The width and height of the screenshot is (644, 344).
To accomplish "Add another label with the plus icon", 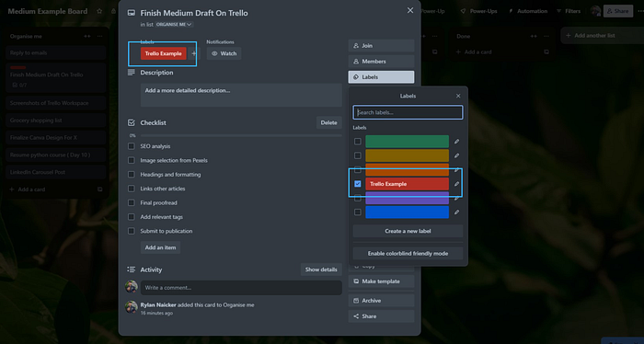I will tap(194, 53).
